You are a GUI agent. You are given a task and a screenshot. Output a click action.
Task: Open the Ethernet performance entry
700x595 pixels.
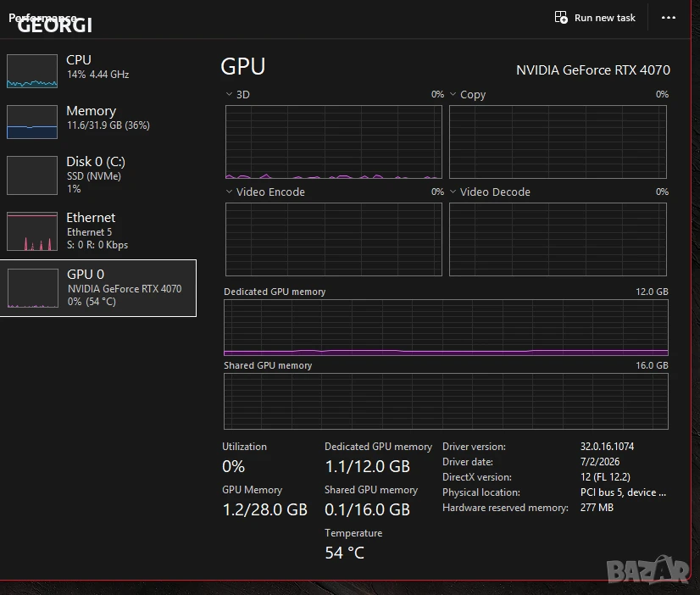point(98,231)
